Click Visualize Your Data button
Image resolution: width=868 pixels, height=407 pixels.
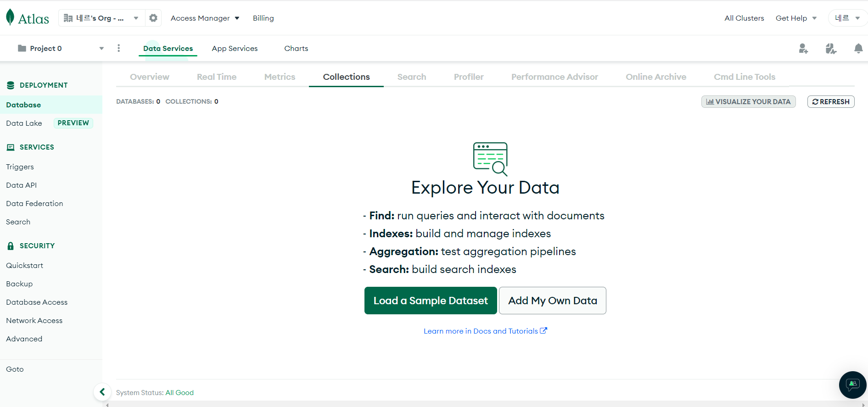pyautogui.click(x=748, y=102)
